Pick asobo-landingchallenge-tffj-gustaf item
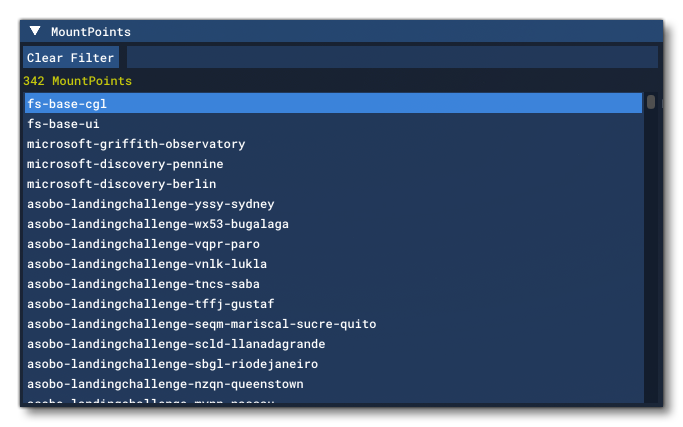This screenshot has height=427, width=683. (150, 304)
